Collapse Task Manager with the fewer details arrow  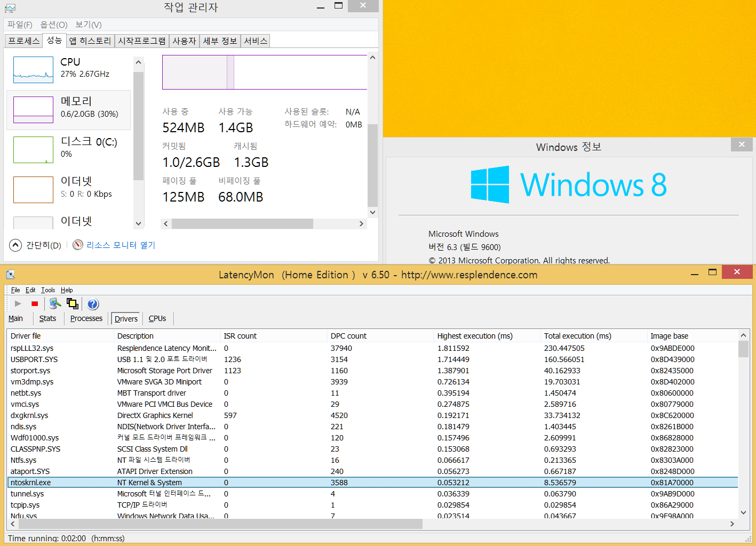click(x=15, y=245)
